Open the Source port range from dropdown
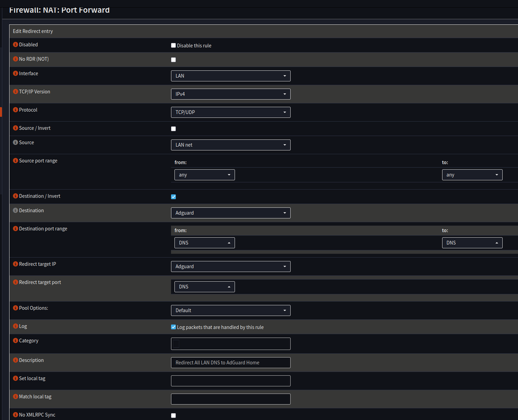 click(204, 175)
